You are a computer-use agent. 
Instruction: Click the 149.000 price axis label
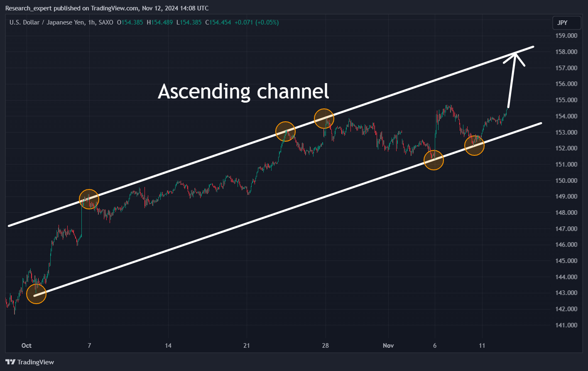566,197
